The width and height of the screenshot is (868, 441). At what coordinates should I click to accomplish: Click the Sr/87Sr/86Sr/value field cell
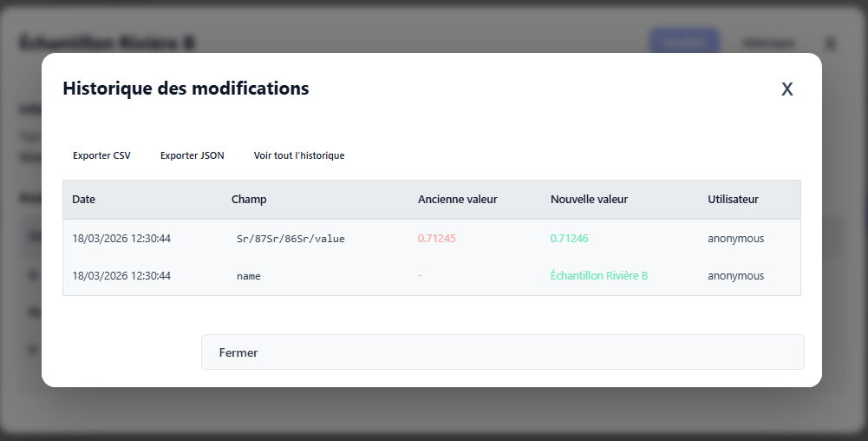[x=290, y=239]
